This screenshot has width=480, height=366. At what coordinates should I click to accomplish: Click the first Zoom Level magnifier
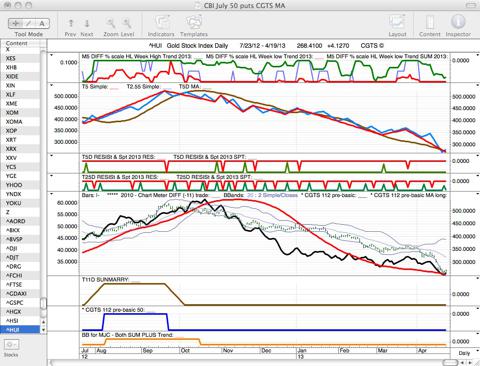coord(111,23)
